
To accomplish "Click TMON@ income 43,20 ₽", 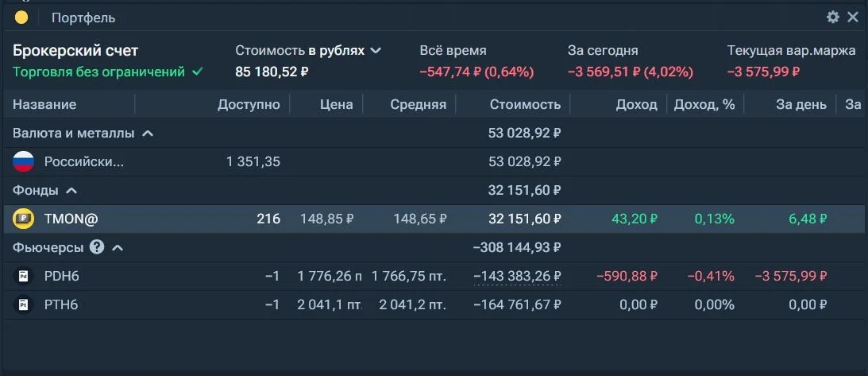I will click(x=635, y=219).
